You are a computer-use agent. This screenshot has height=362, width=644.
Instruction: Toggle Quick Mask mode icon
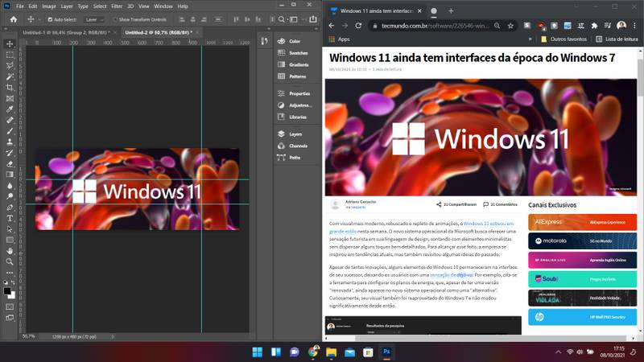pos(10,306)
